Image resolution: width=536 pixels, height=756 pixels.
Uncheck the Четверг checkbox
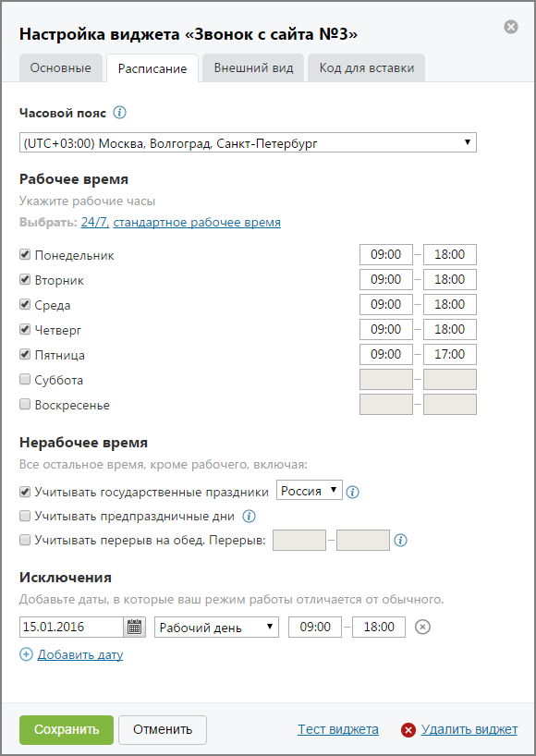(x=25, y=330)
